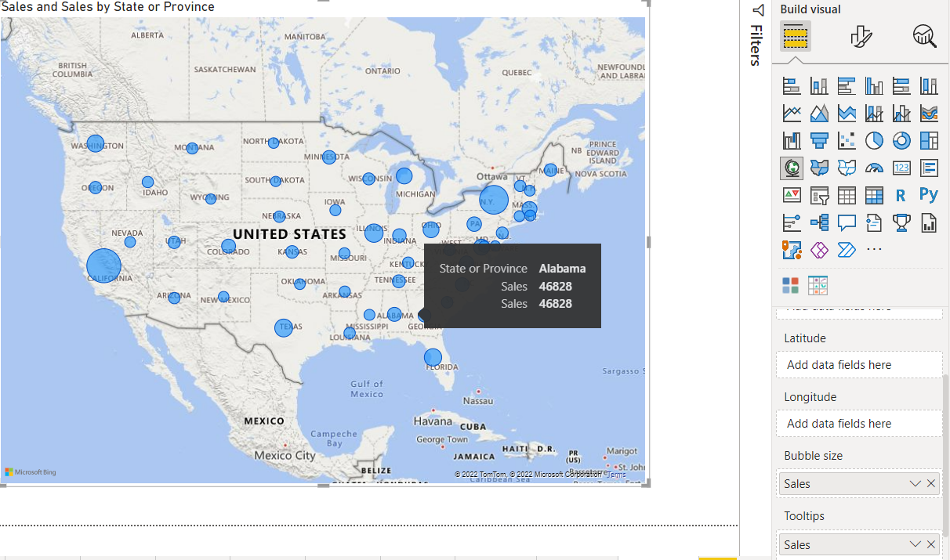
Task: Choose the Metrics trophy visual
Action: (901, 222)
